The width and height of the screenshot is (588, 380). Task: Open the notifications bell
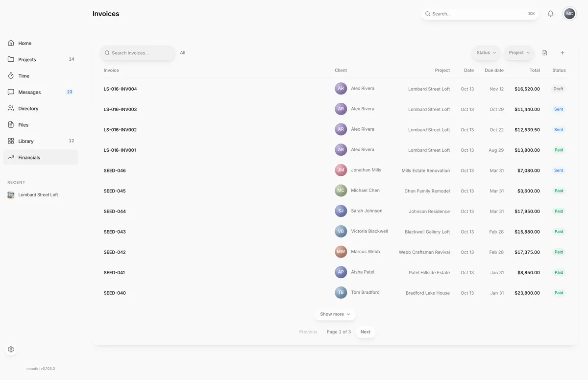tap(550, 14)
